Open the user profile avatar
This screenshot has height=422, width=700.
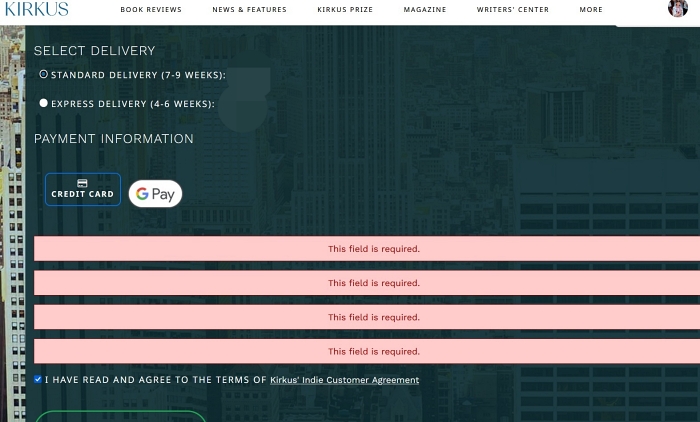tap(677, 9)
